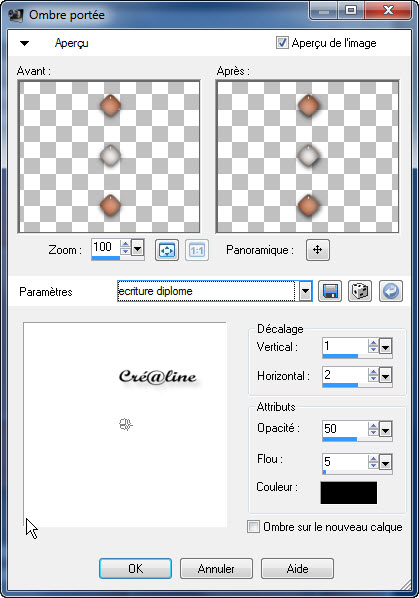Open the Opacité slider dropdown arrow
The width and height of the screenshot is (419, 598).
385,430
